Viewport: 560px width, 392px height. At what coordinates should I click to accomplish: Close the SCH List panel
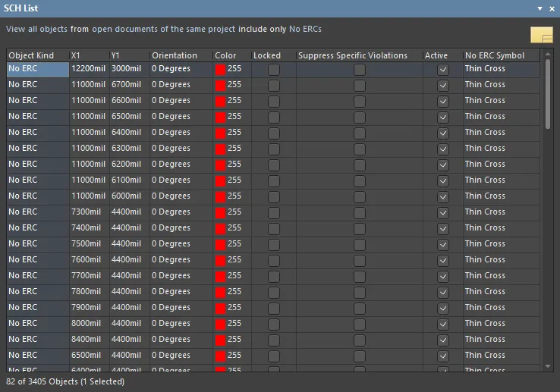tap(552, 9)
